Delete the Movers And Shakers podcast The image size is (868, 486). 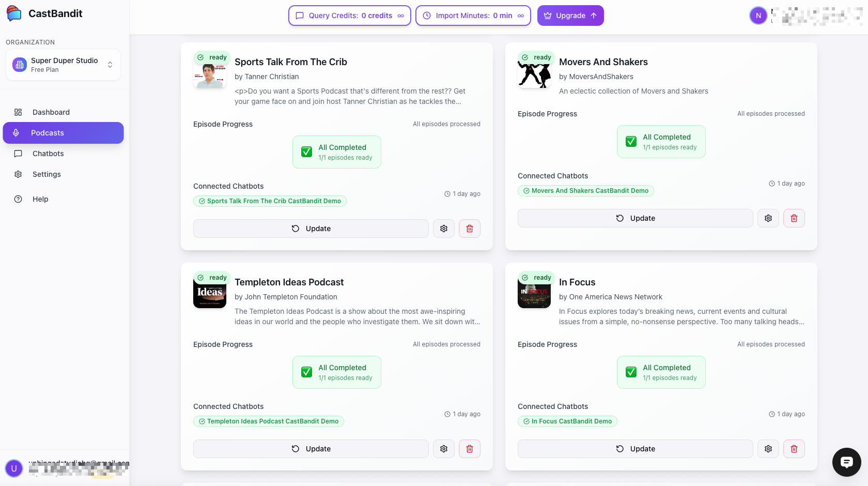[x=794, y=218]
